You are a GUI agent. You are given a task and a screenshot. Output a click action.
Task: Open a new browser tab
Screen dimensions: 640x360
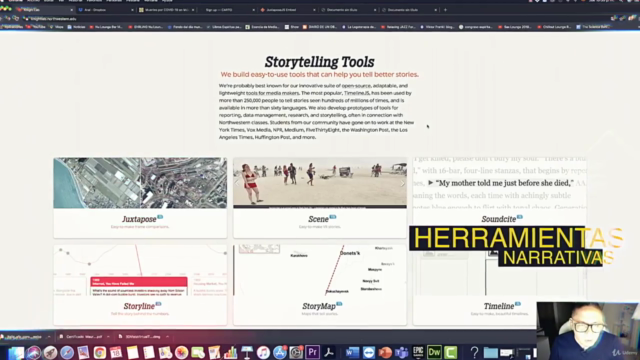coord(445,10)
